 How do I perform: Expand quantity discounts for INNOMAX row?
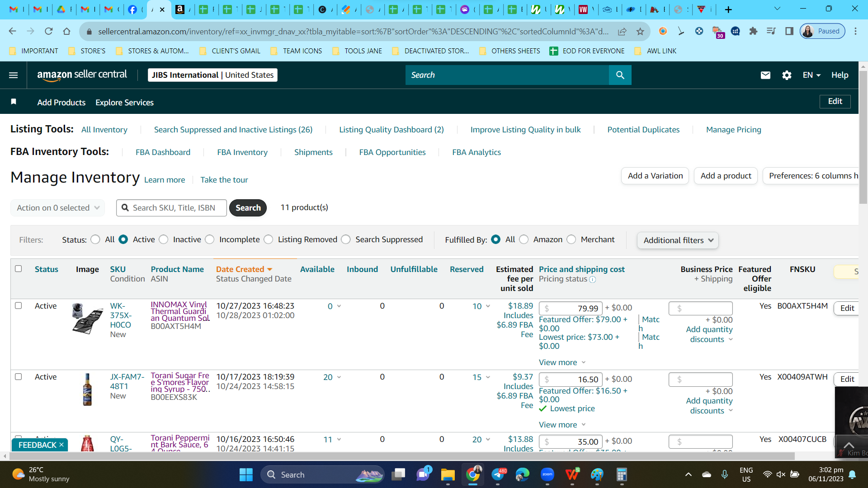709,334
